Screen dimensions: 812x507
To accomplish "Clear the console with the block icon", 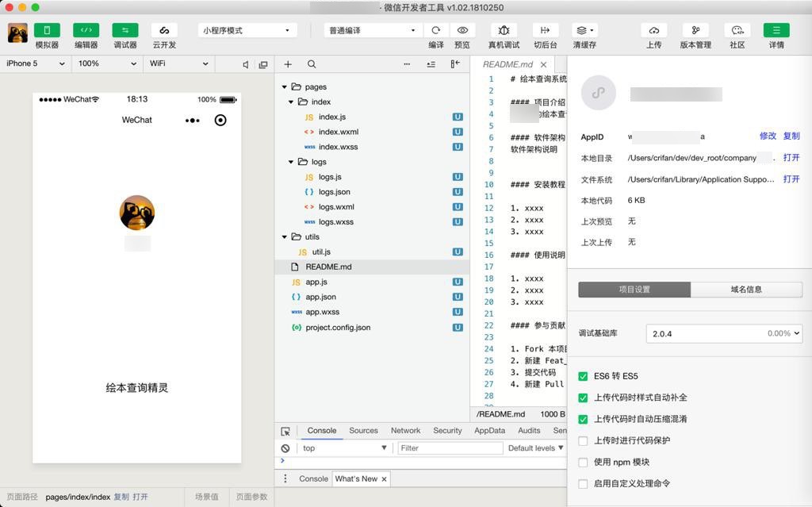I will click(x=285, y=448).
